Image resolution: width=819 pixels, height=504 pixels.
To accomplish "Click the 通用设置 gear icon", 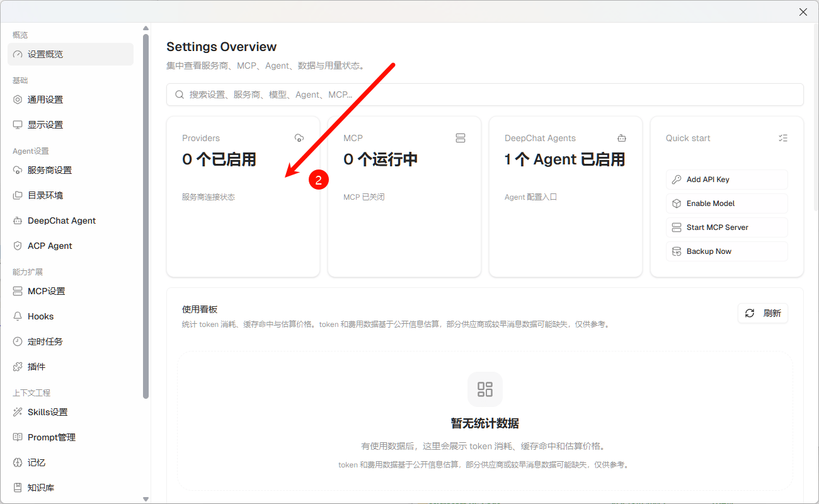I will point(18,100).
